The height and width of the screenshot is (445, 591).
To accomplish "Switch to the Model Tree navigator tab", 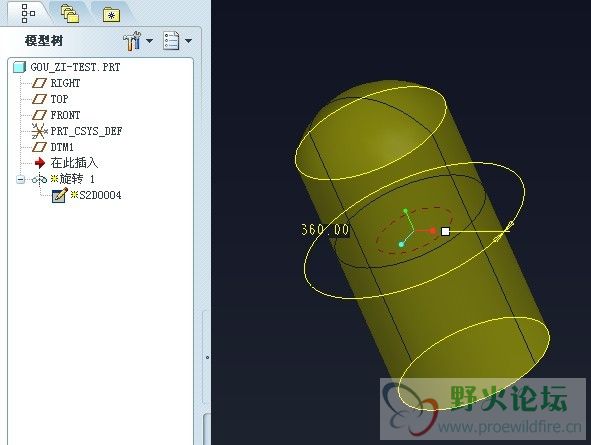I will pyautogui.click(x=28, y=13).
